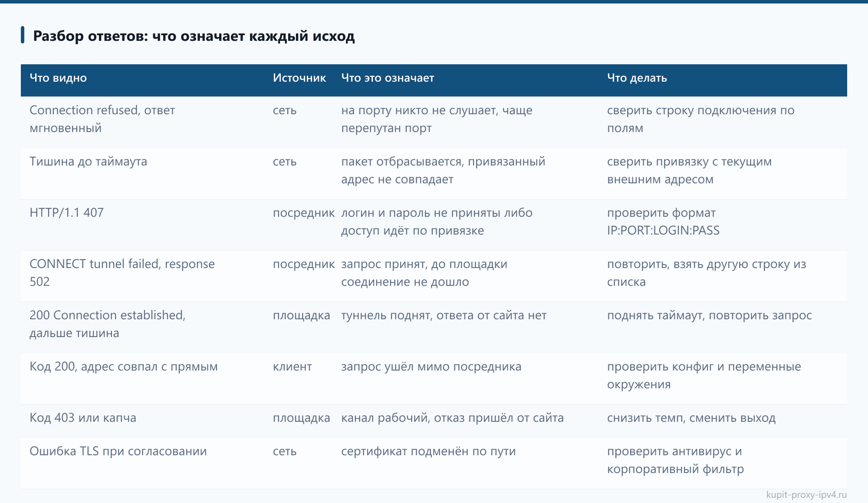The width and height of the screenshot is (868, 503).
Task: Click 'сеть' in the Ошибка TLS row
Action: [284, 451]
